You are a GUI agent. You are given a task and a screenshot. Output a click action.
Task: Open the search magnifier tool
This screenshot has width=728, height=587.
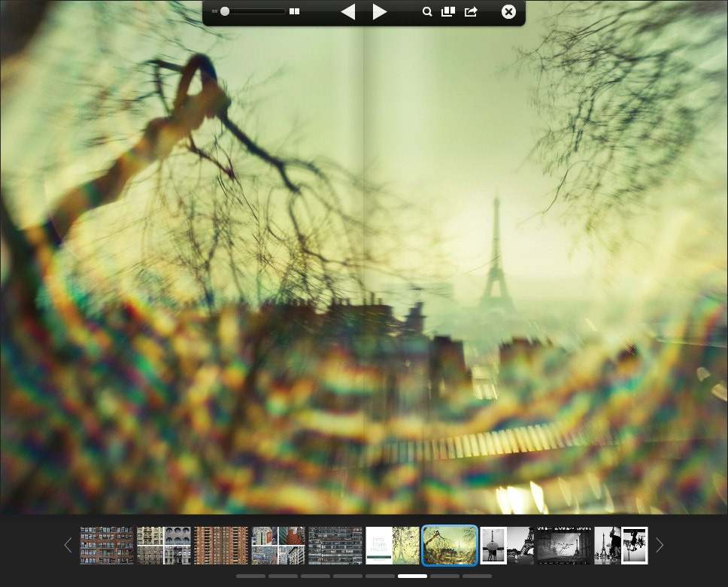pyautogui.click(x=427, y=12)
